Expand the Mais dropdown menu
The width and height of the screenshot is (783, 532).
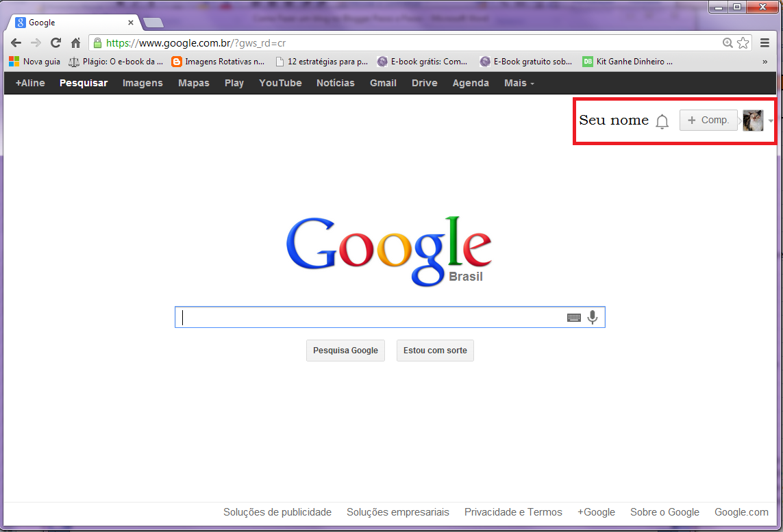(519, 83)
